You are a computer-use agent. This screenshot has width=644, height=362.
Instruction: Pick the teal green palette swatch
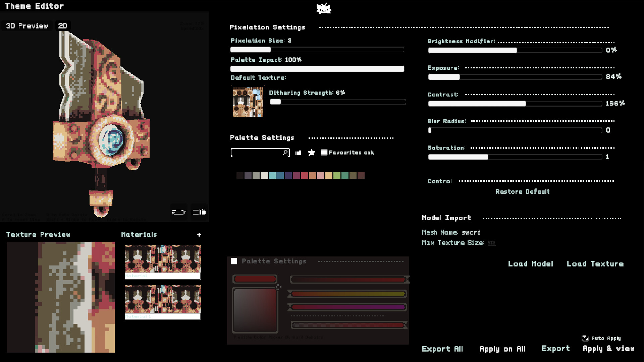[x=345, y=175]
